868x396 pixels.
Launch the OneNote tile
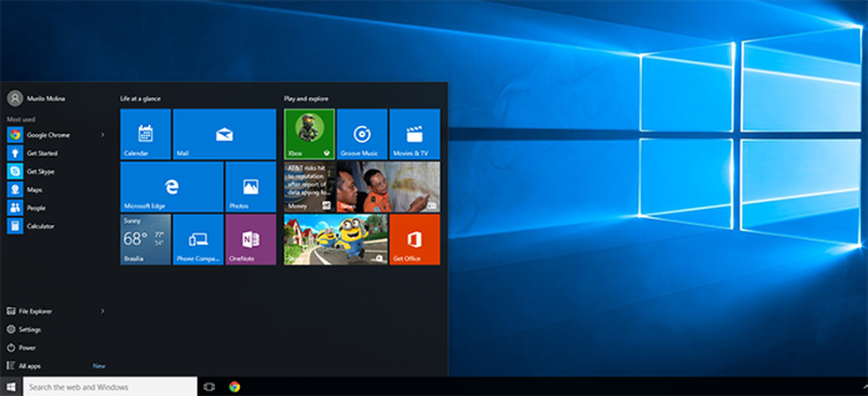click(x=251, y=239)
